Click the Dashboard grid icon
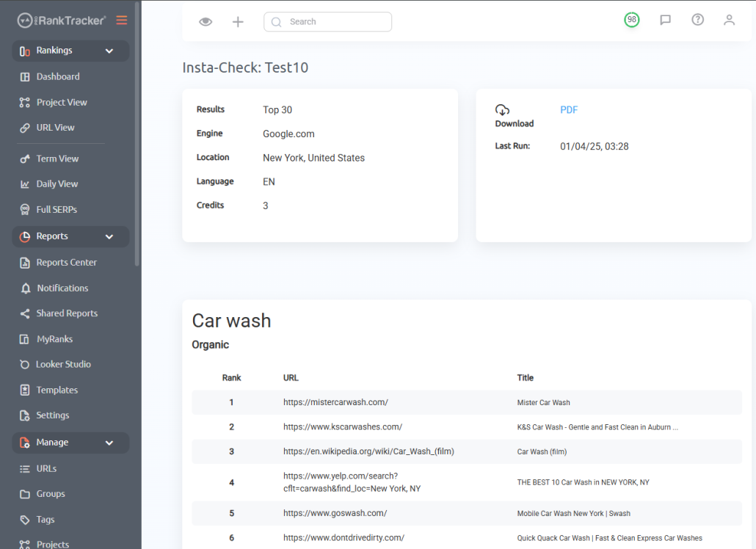 coord(25,76)
